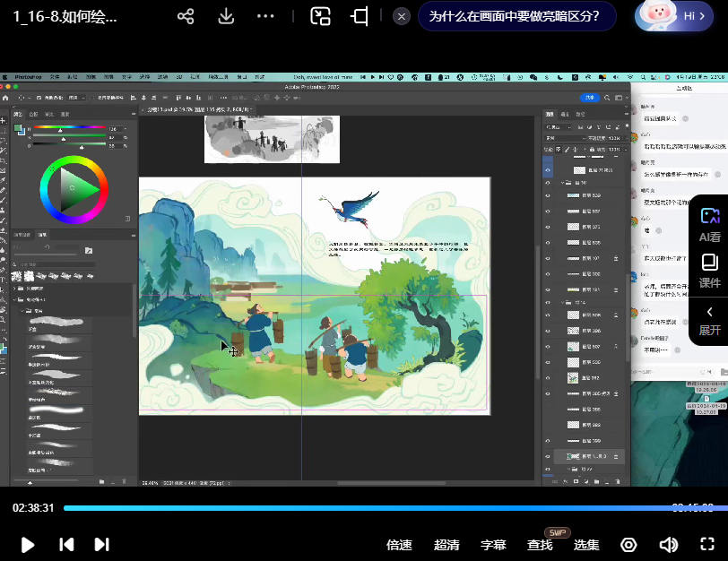
Task: Click the crop frame icon in top bar
Action: (360, 16)
